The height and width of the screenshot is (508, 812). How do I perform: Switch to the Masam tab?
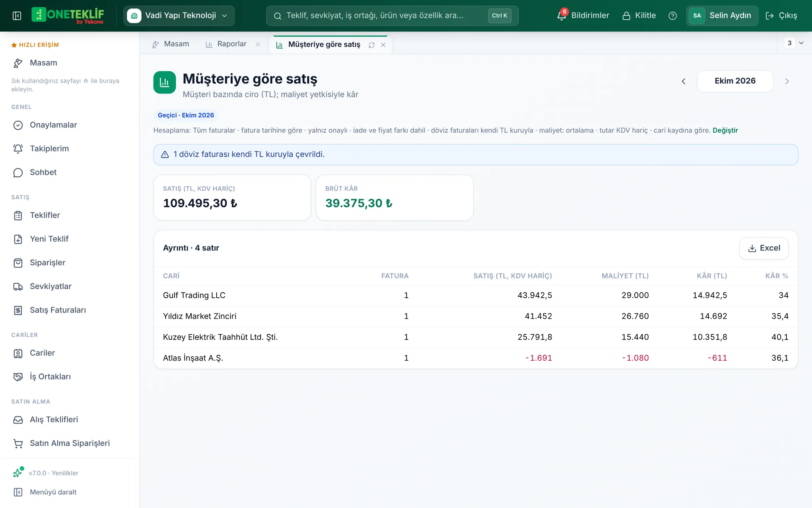[x=171, y=44]
